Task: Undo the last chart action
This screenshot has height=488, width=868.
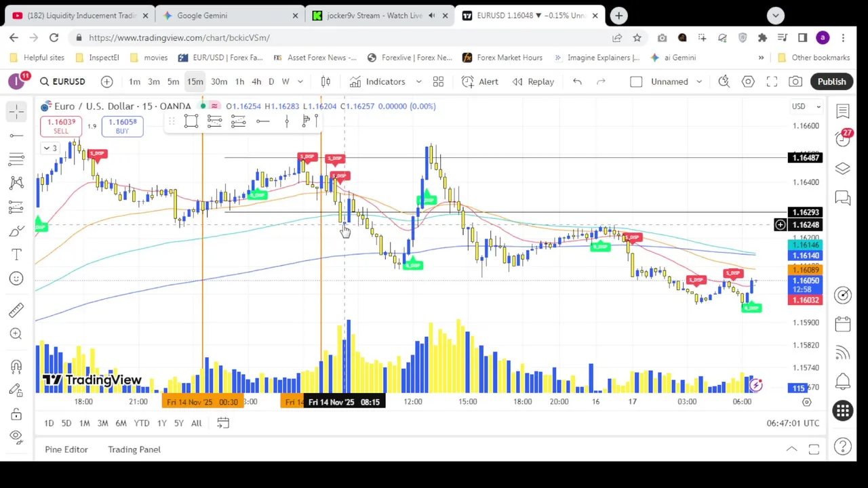Action: pos(577,81)
